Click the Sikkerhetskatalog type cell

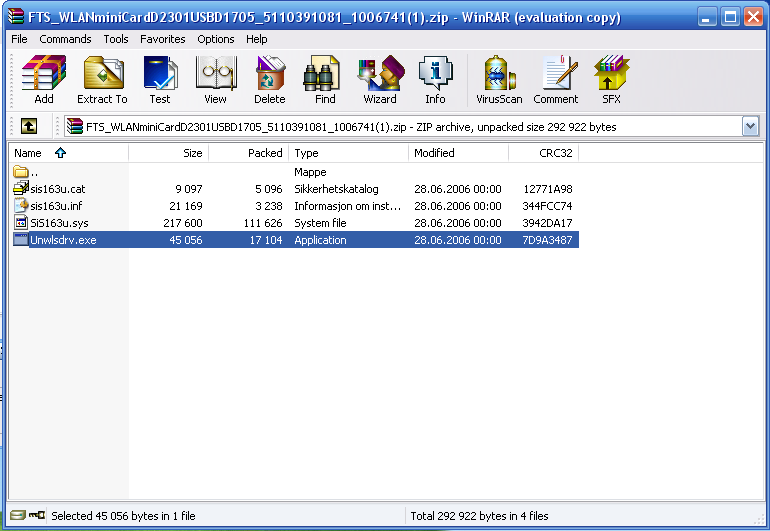pyautogui.click(x=336, y=189)
